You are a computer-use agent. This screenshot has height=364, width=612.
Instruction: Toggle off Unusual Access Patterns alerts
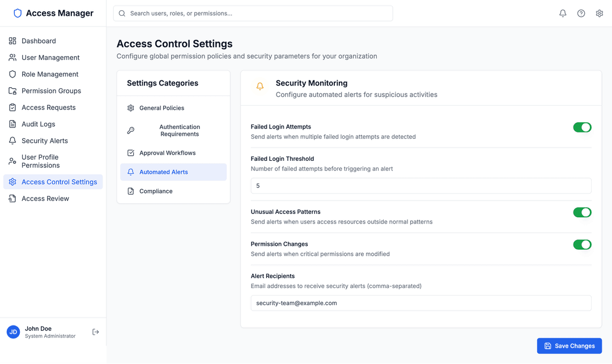pyautogui.click(x=582, y=212)
